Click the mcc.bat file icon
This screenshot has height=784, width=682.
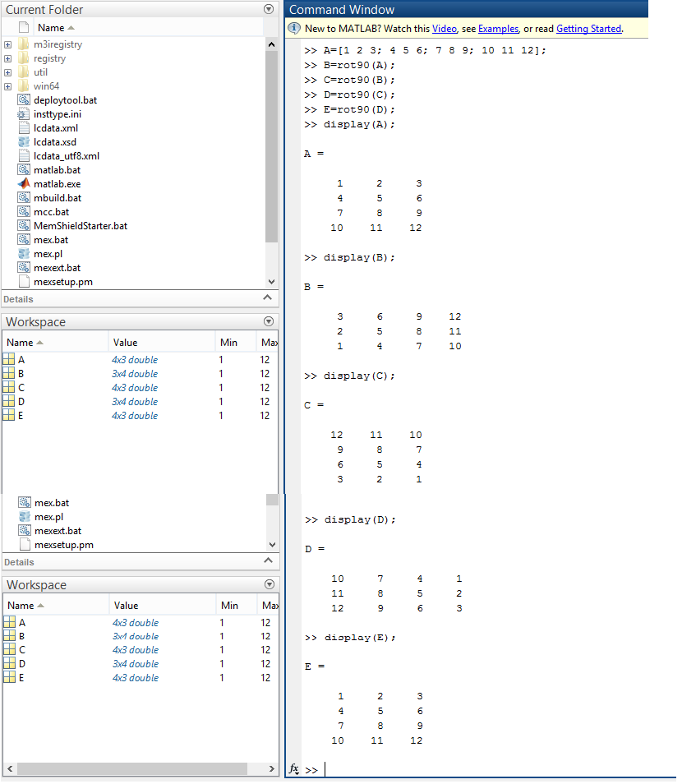coord(24,212)
